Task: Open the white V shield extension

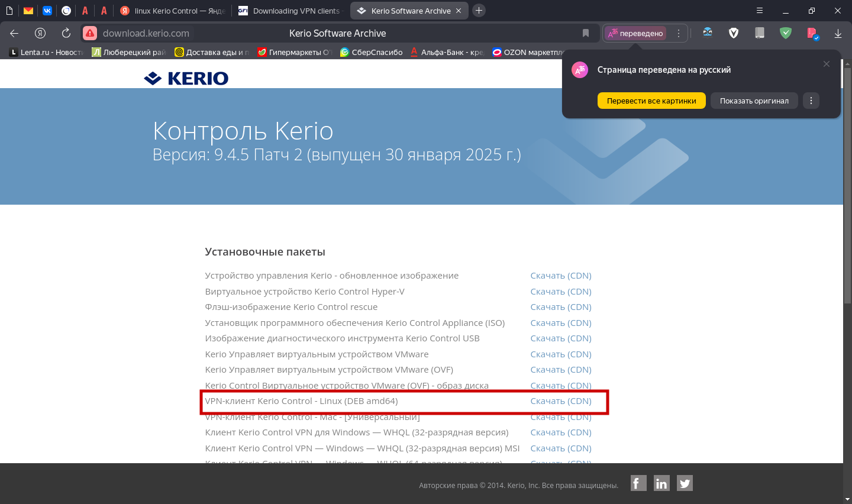Action: tap(734, 33)
